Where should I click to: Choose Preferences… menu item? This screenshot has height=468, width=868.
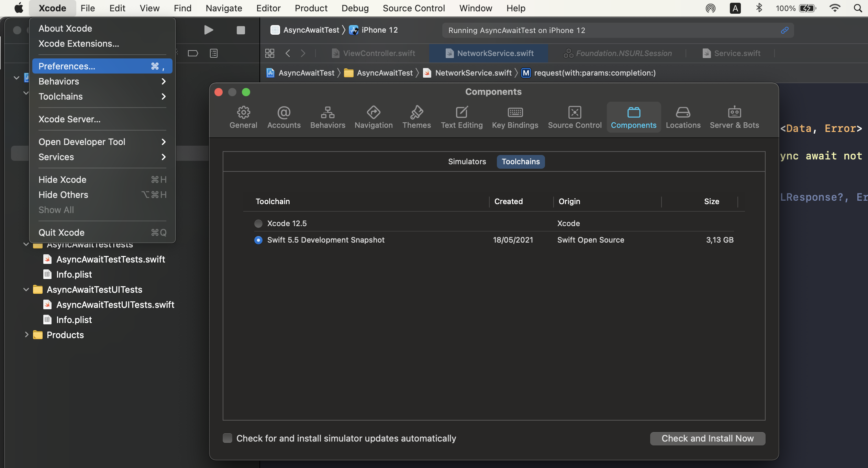(102, 66)
